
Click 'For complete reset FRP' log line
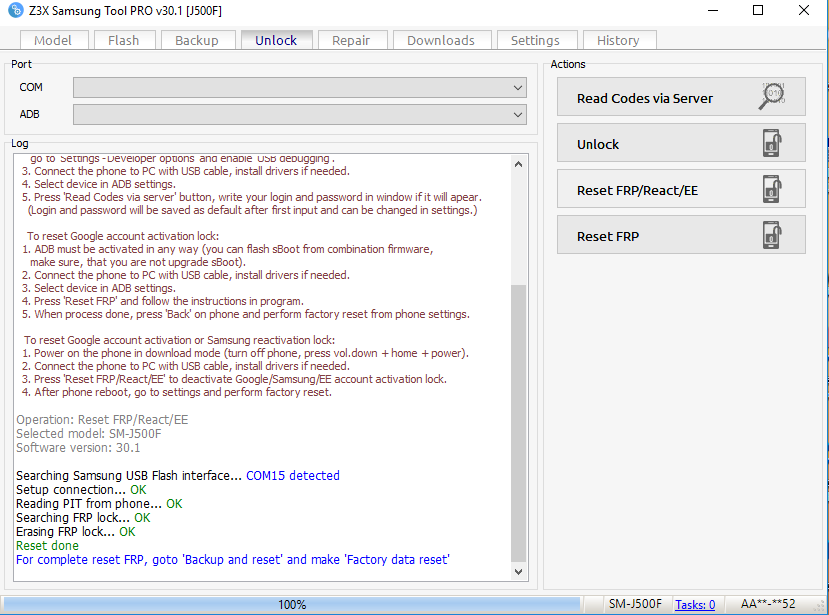[x=233, y=559]
